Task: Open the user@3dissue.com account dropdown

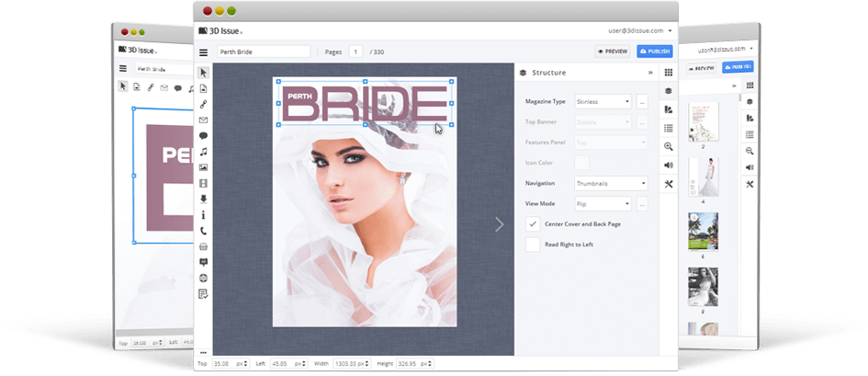Action: [x=640, y=30]
